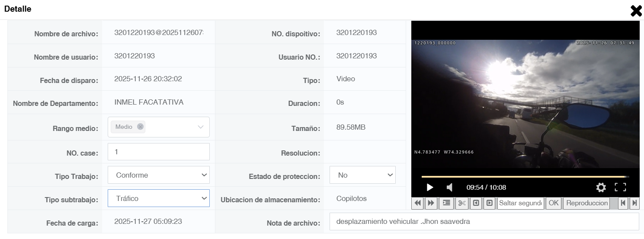Click the video progress bar

pos(525,177)
